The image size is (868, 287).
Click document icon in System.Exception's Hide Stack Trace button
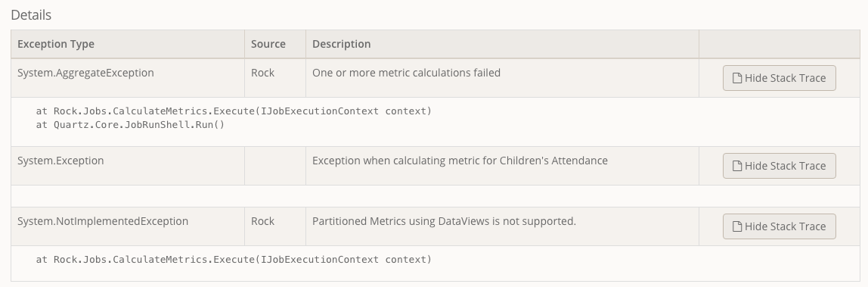(737, 166)
